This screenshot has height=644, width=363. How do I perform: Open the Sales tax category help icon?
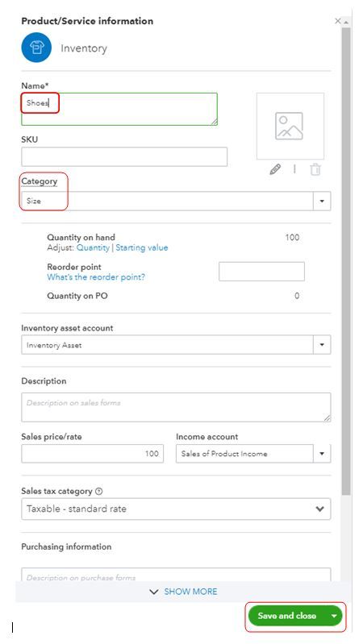(98, 491)
